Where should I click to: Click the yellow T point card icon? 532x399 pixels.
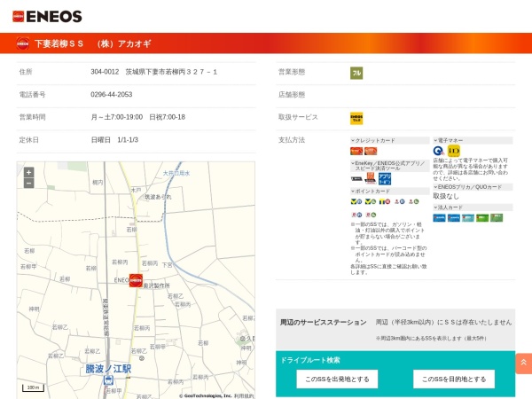click(x=385, y=201)
